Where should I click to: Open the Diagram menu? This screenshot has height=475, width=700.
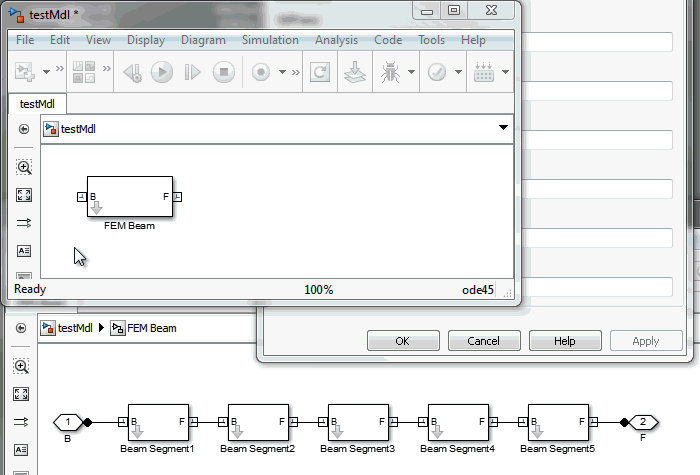203,40
